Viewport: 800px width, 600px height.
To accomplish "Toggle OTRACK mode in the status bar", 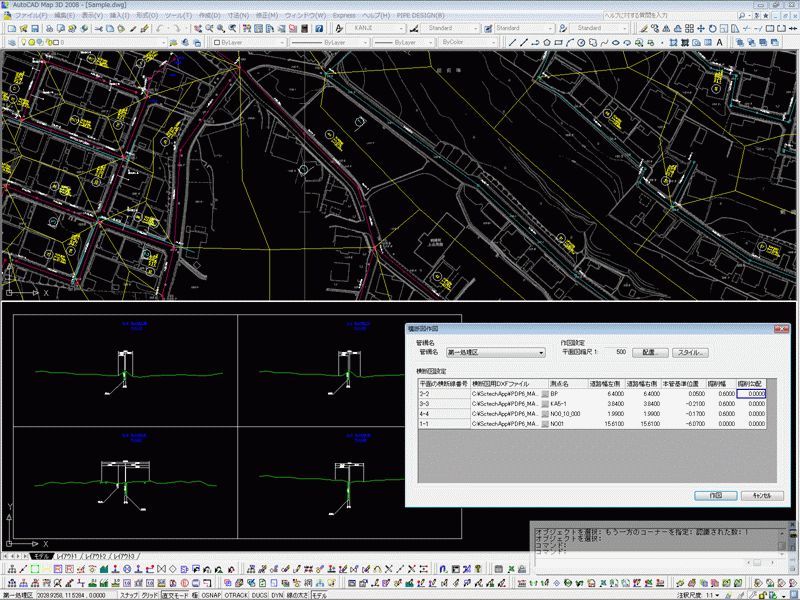I will (x=238, y=594).
